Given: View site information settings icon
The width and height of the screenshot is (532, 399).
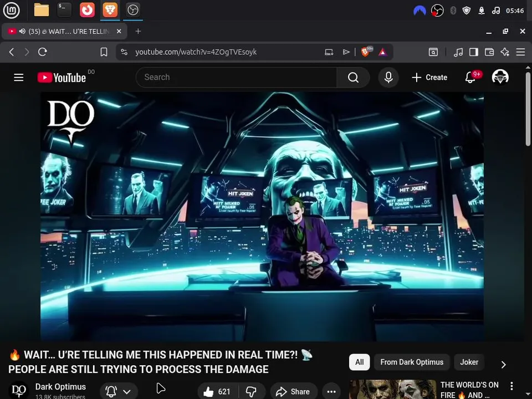Looking at the screenshot, I should point(124,52).
